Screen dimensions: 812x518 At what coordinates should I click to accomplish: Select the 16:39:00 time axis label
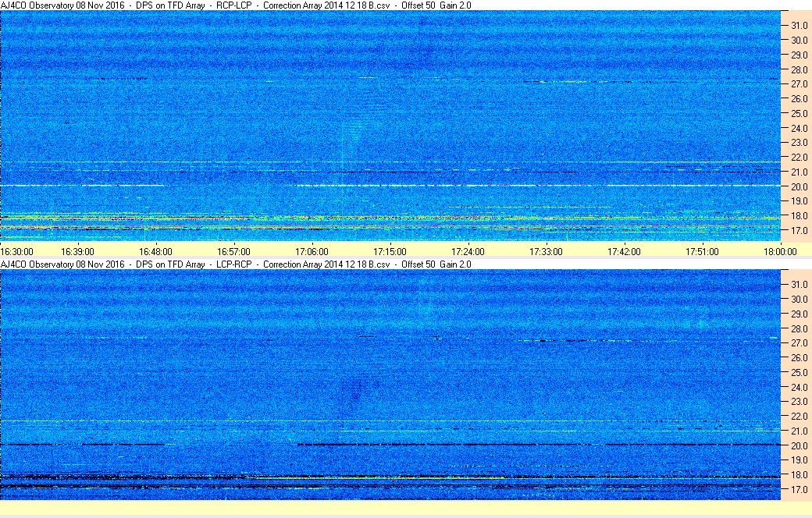[x=77, y=251]
